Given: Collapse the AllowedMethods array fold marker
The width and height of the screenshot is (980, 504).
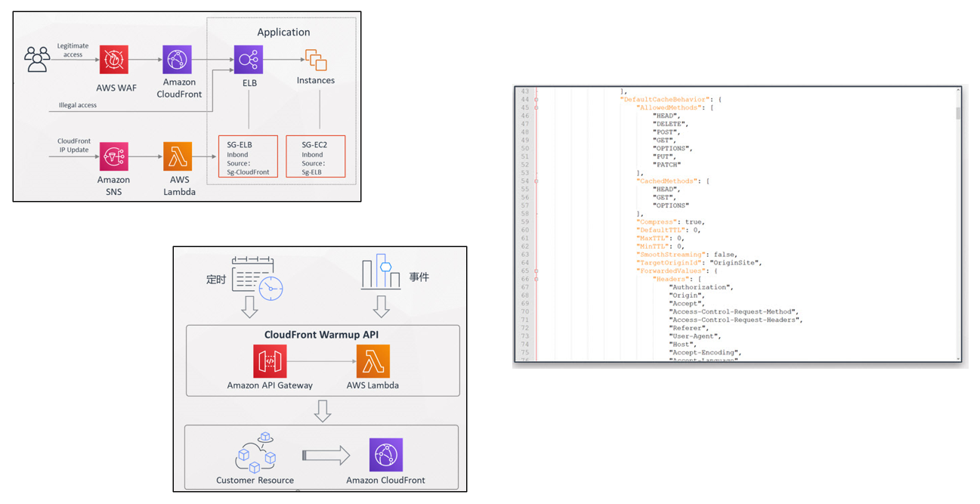Looking at the screenshot, I should [x=536, y=108].
